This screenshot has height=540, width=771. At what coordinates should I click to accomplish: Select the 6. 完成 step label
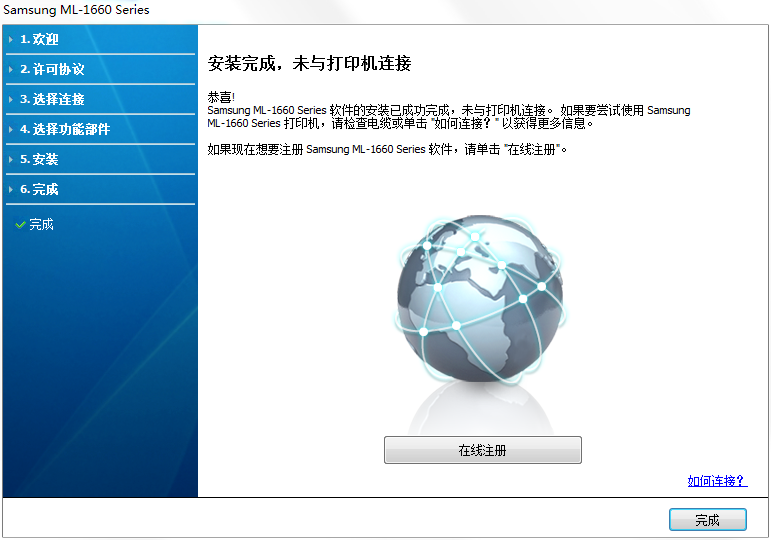(x=39, y=190)
